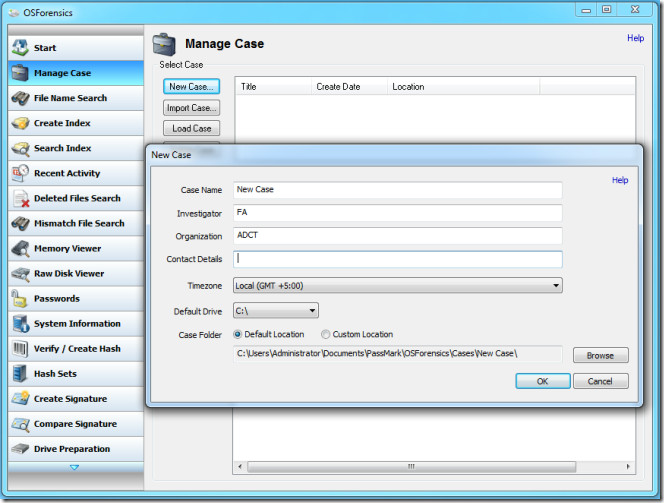The height and width of the screenshot is (503, 664).
Task: Click the Load Case button
Action: 191,128
